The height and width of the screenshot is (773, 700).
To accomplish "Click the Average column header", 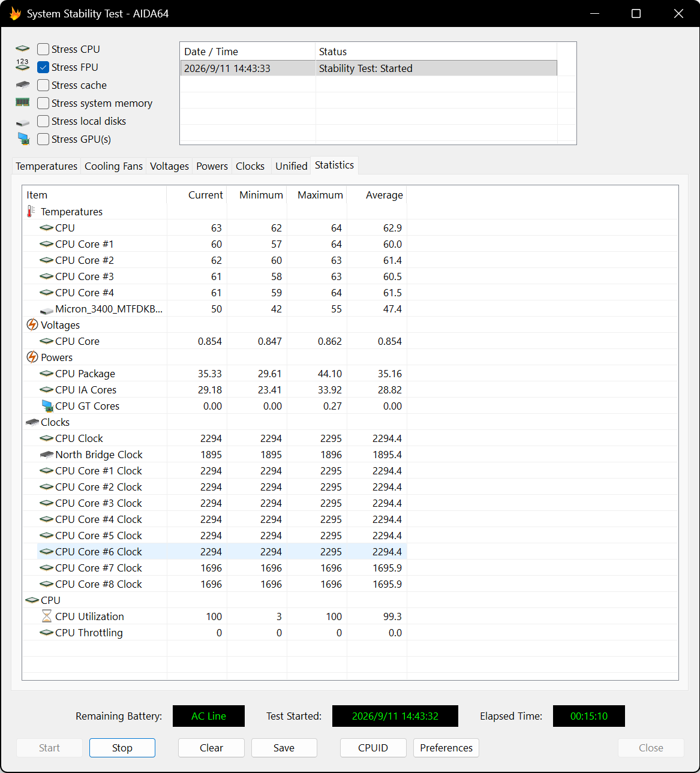I will (377, 195).
